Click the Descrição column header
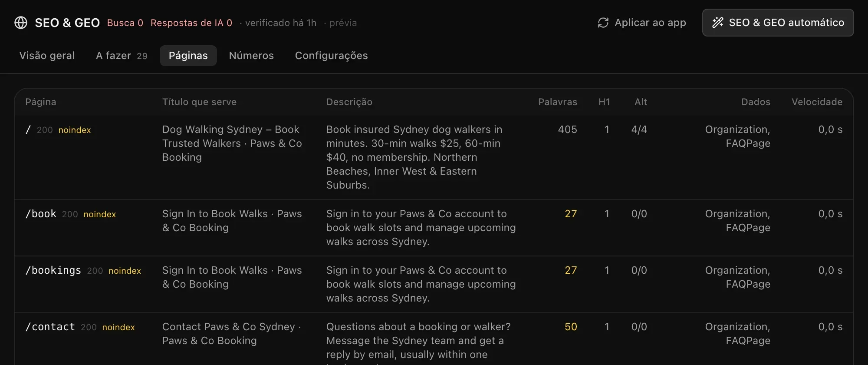868x365 pixels. point(349,102)
